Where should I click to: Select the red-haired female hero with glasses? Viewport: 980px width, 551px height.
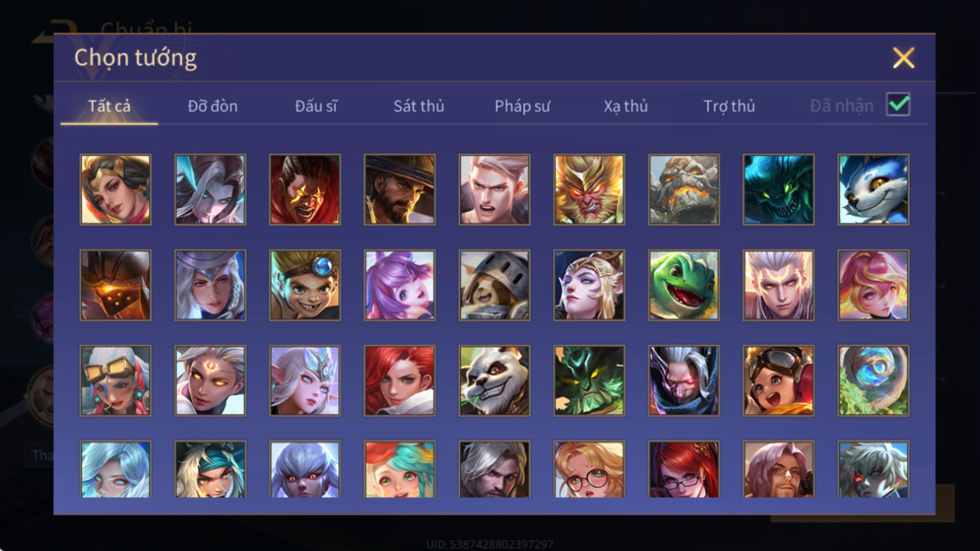coord(683,469)
